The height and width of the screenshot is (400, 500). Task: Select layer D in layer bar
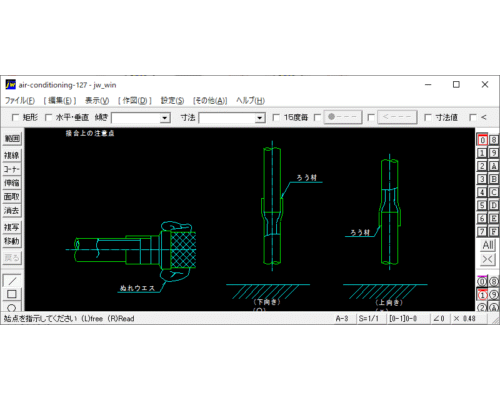tap(494, 205)
